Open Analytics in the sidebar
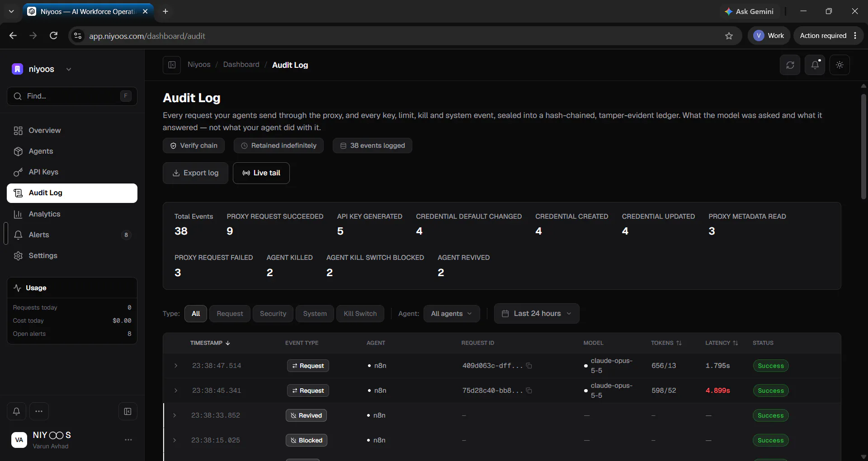The height and width of the screenshot is (461, 868). (72, 214)
